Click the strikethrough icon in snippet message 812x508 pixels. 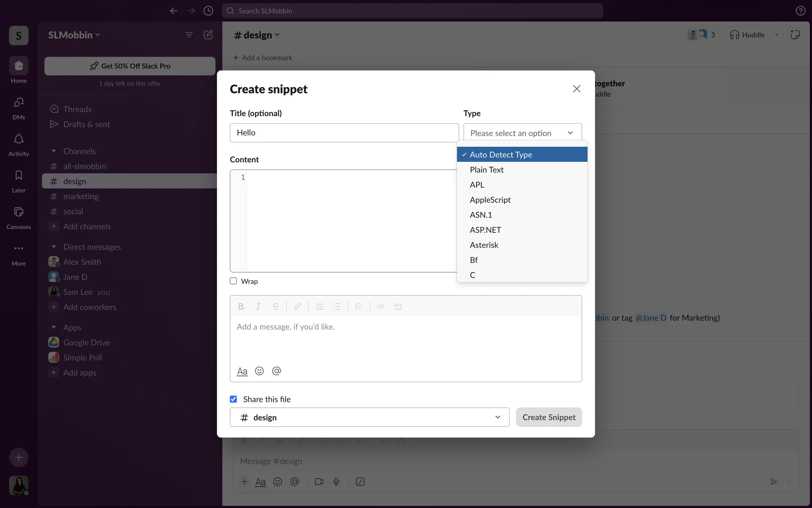[x=275, y=306]
